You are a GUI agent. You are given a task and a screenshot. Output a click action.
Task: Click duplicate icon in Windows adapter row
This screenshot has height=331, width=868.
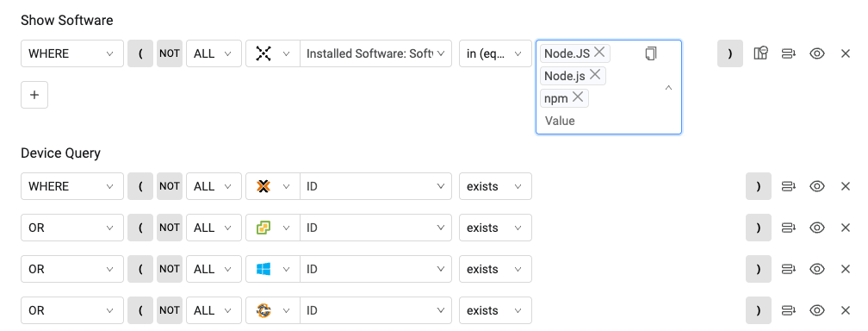[x=788, y=269]
